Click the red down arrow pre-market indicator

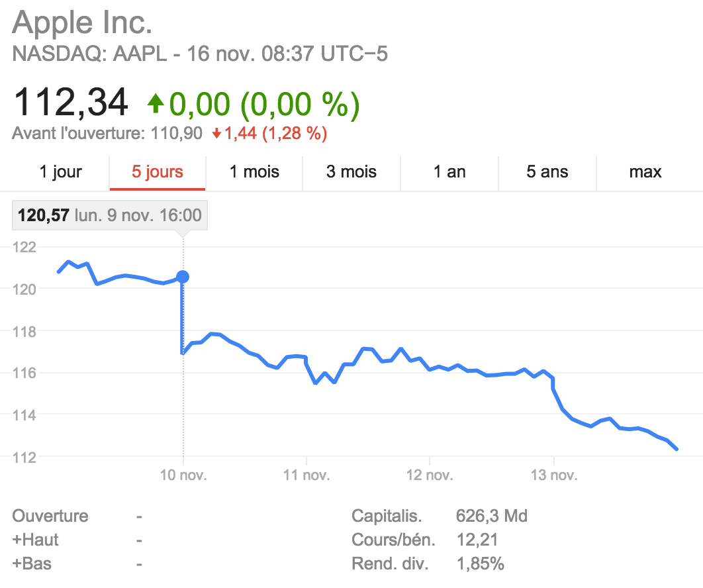pos(216,134)
